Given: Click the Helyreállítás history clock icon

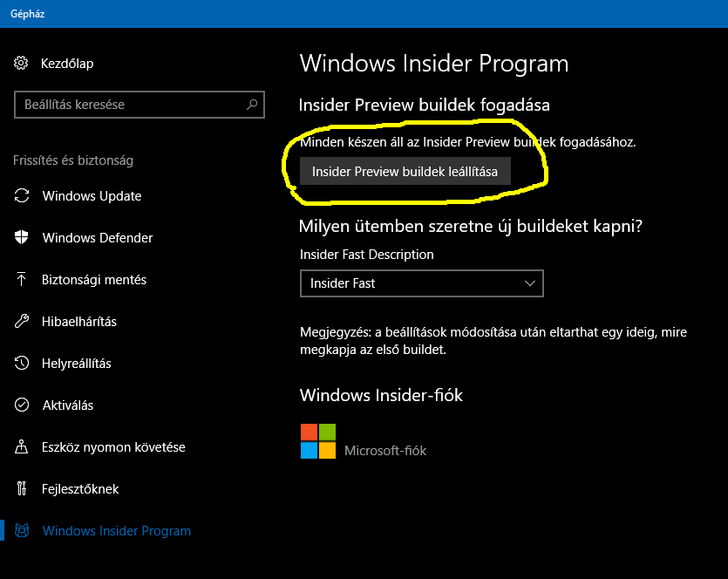Looking at the screenshot, I should [21, 363].
